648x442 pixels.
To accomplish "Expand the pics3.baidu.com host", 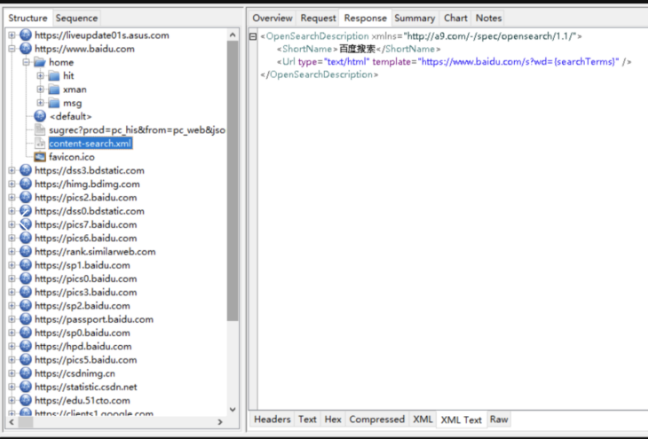I will pos(12,292).
